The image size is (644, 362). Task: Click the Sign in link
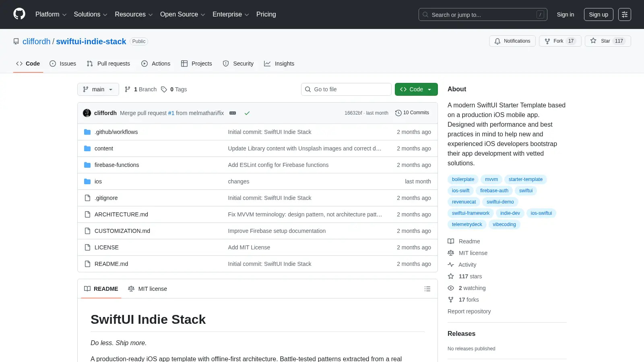(566, 14)
